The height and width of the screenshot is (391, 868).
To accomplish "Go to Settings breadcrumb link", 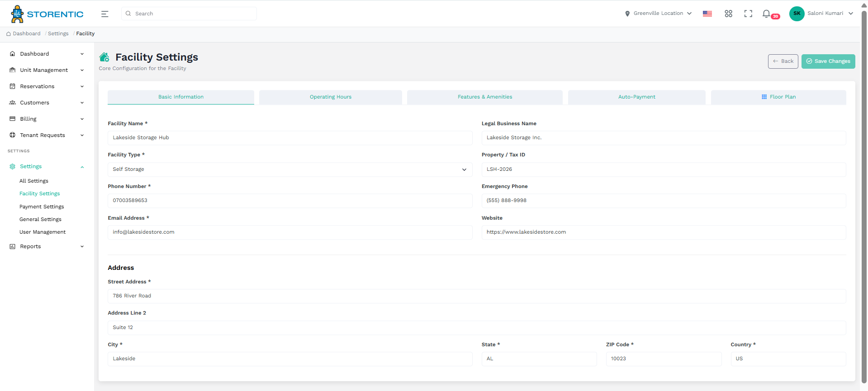I will coord(58,34).
